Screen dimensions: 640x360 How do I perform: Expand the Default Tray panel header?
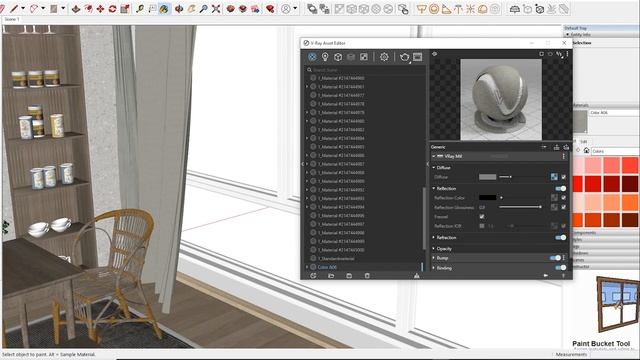coord(600,28)
